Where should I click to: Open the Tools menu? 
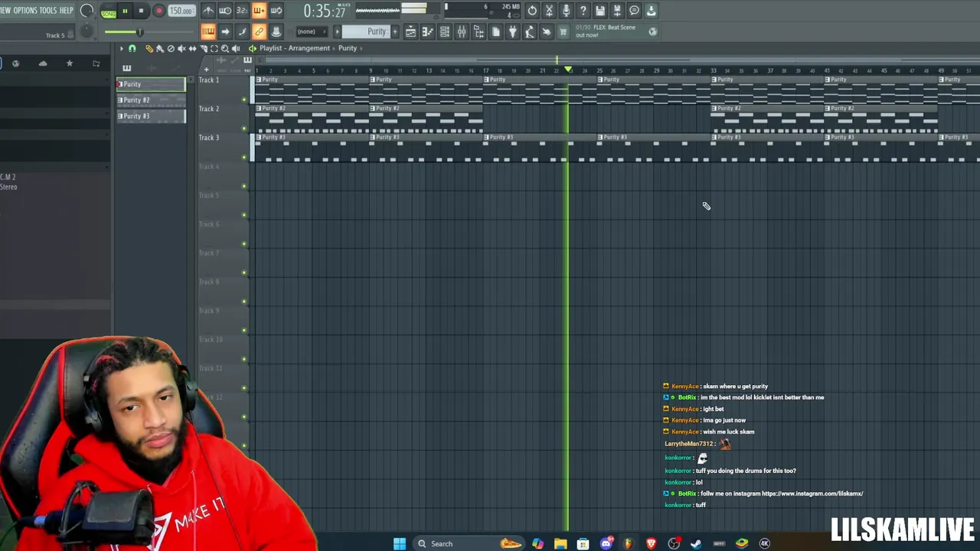[47, 10]
